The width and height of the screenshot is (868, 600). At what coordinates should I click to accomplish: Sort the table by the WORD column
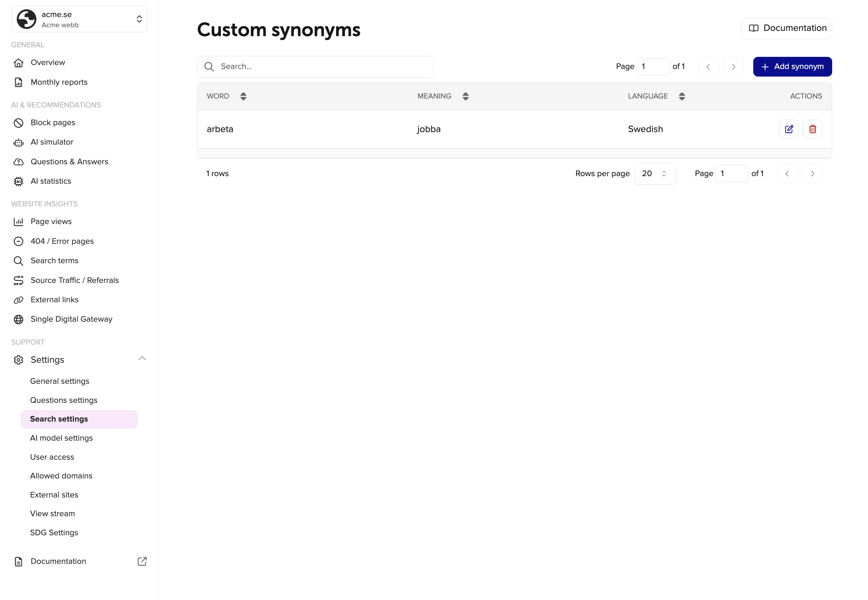tap(243, 96)
